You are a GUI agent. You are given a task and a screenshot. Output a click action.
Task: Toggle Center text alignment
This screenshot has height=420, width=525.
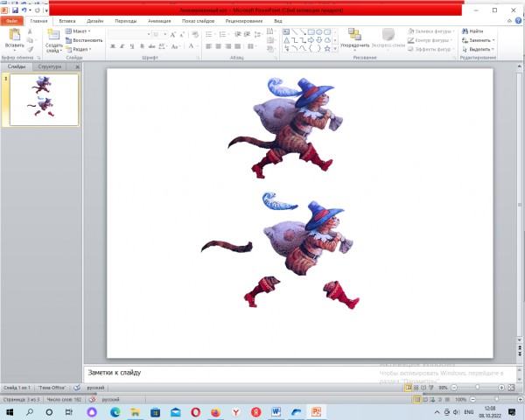[x=218, y=46]
